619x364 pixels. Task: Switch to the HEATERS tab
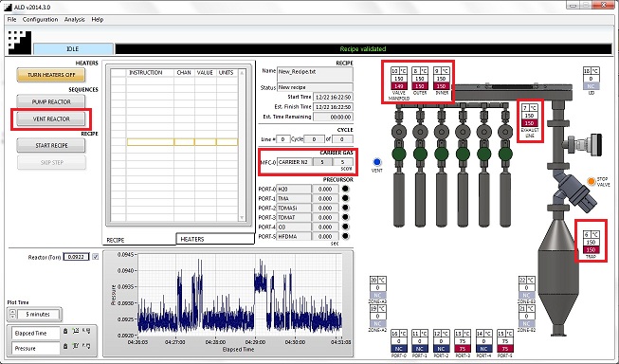[215, 239]
